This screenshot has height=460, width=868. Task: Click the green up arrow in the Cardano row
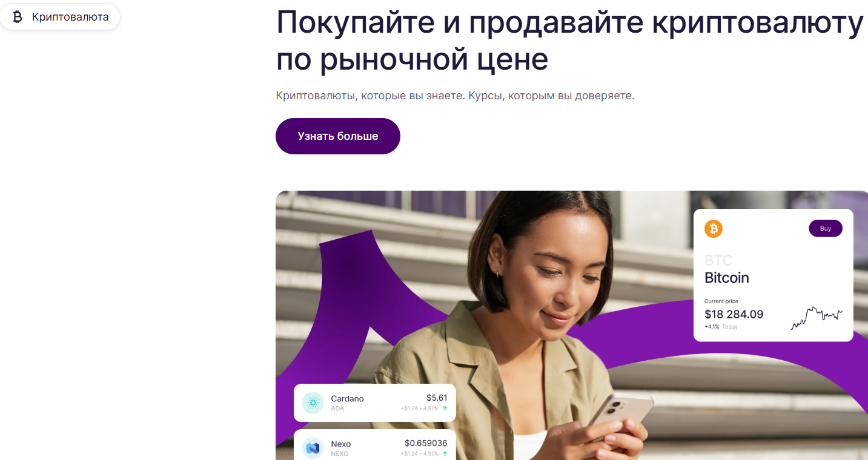(x=445, y=409)
